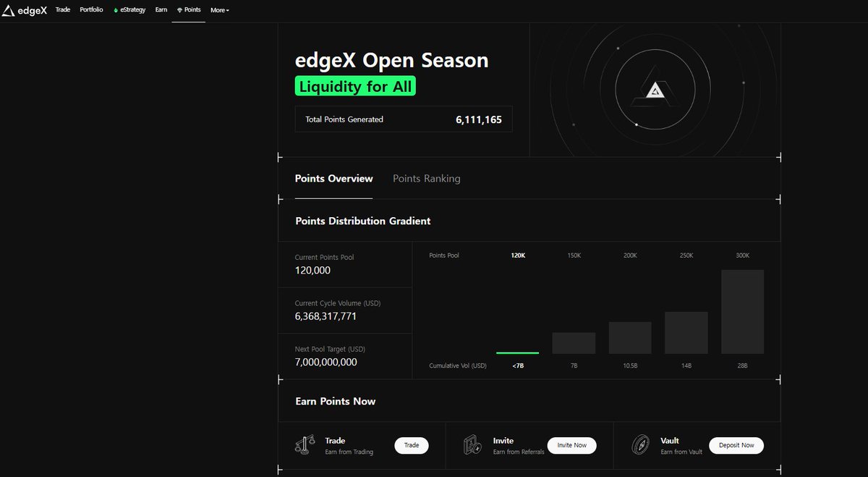Go to Portfolio in top navigation
Screen dimensions: 868x477
pyautogui.click(x=92, y=10)
